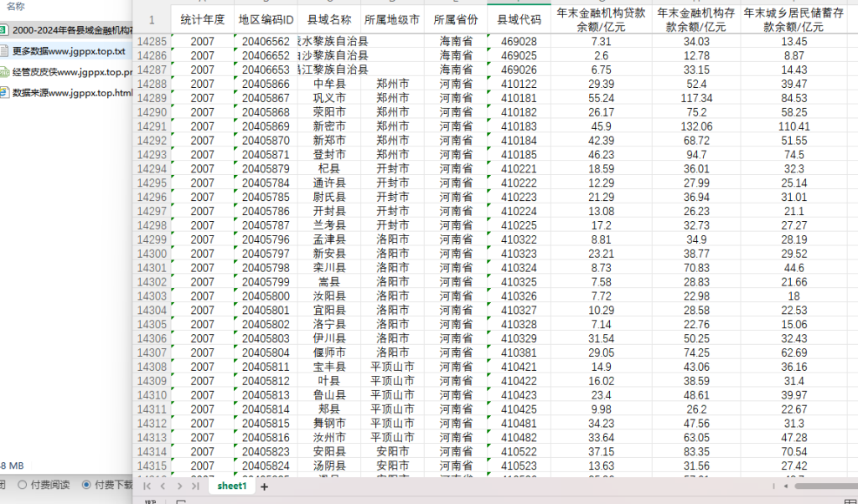
Task: Click the cell containing 兰考县
Action: 329,225
